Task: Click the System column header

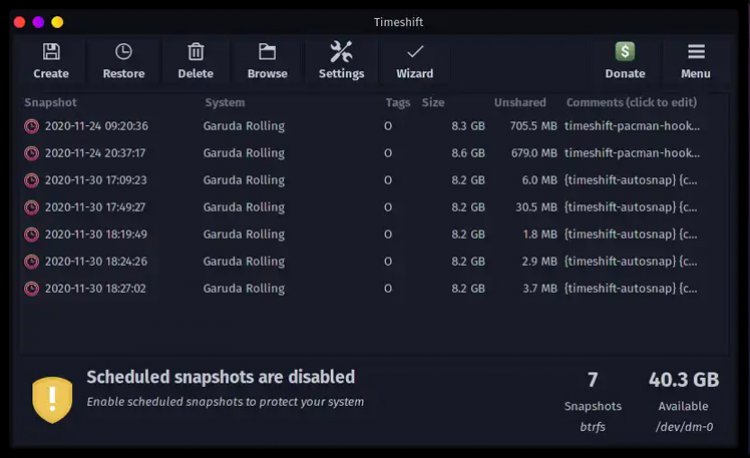Action: coord(225,102)
